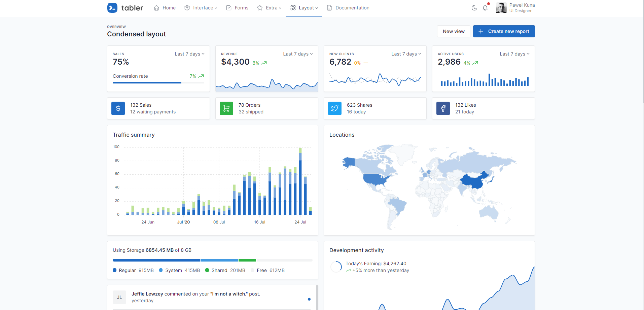644x310 pixels.
Task: Click the Create new report button
Action: [504, 31]
